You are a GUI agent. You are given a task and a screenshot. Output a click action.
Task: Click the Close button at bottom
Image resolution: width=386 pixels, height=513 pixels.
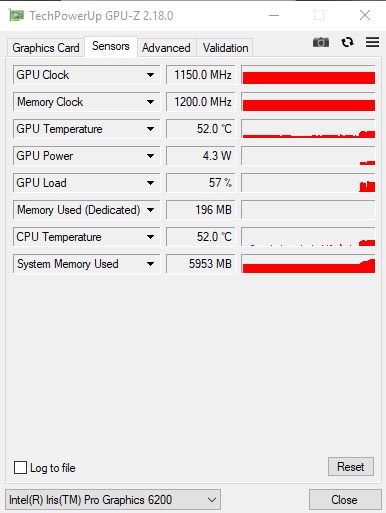coord(345,500)
